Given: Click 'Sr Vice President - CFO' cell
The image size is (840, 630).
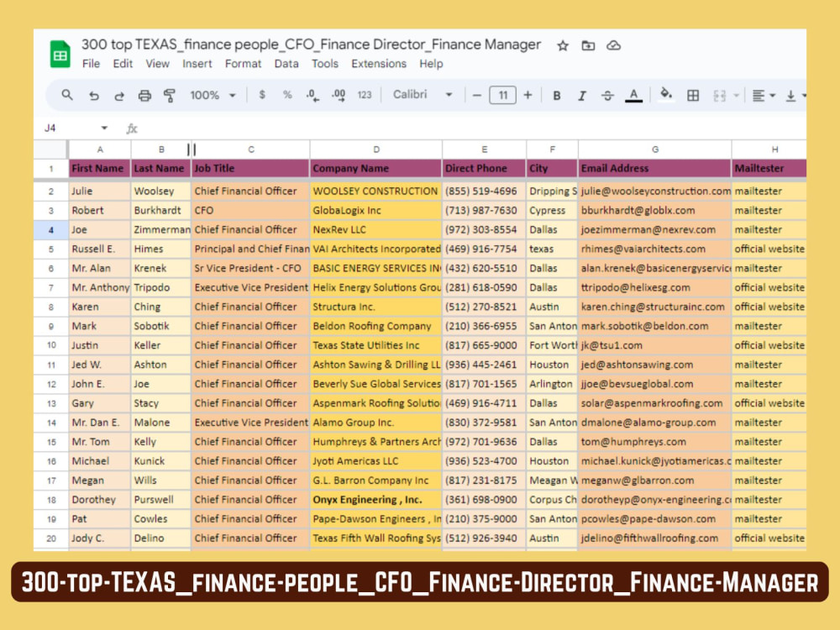Looking at the screenshot, I should [x=250, y=269].
